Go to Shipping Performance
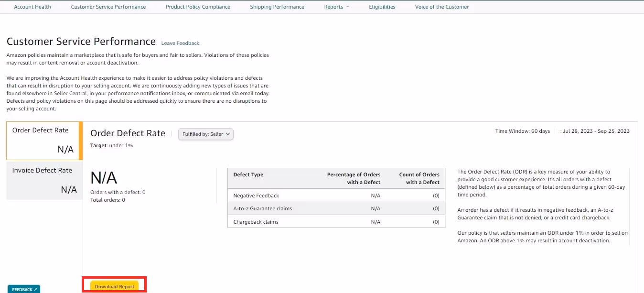Viewport: 644px width, 293px height. click(277, 7)
